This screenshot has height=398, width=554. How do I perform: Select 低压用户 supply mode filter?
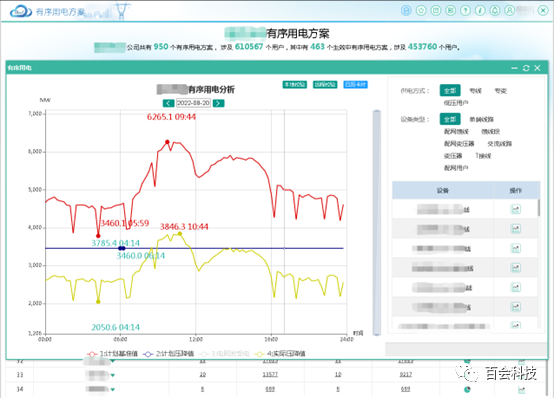(456, 103)
